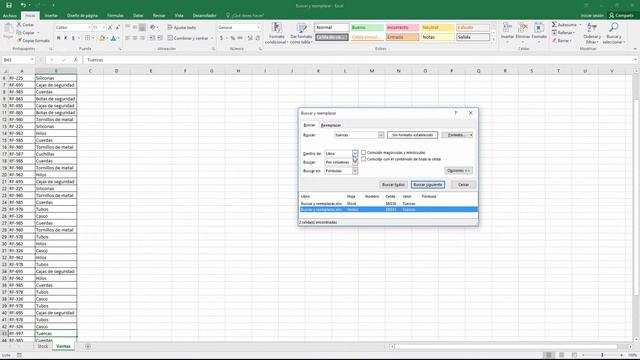Click the Eliminar cells icon

[x=522, y=28]
